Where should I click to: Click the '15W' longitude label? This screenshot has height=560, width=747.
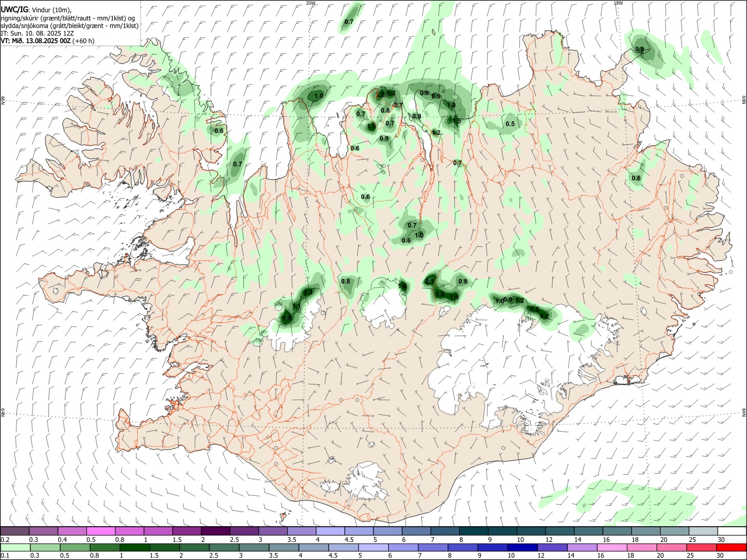coord(619,3)
